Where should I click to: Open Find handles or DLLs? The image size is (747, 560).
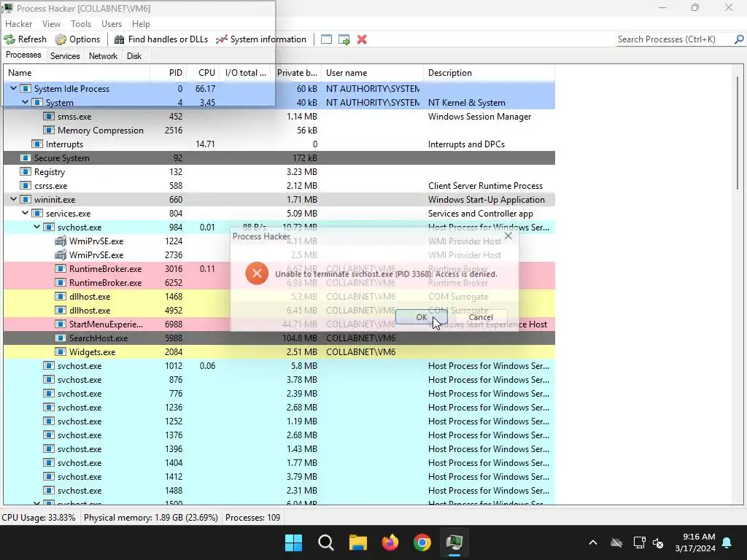tap(161, 39)
